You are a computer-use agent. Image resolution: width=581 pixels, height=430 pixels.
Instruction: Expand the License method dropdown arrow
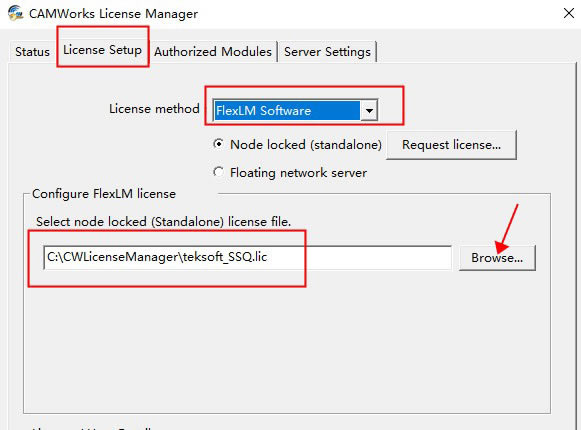[369, 110]
